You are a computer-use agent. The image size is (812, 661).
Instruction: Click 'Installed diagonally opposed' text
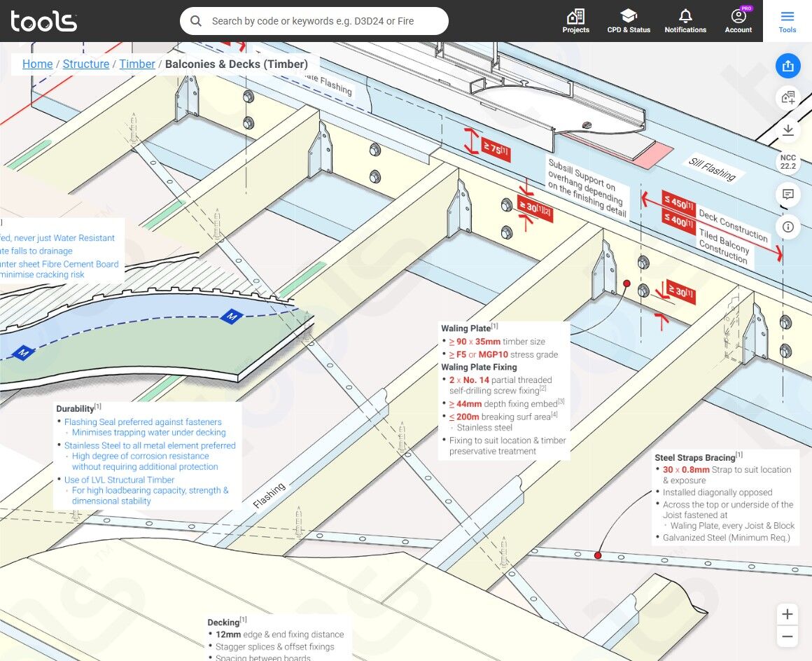tap(717, 492)
